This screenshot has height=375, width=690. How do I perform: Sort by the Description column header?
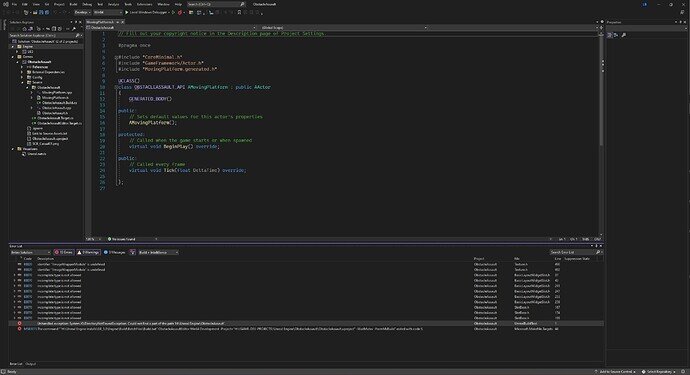(x=45, y=258)
